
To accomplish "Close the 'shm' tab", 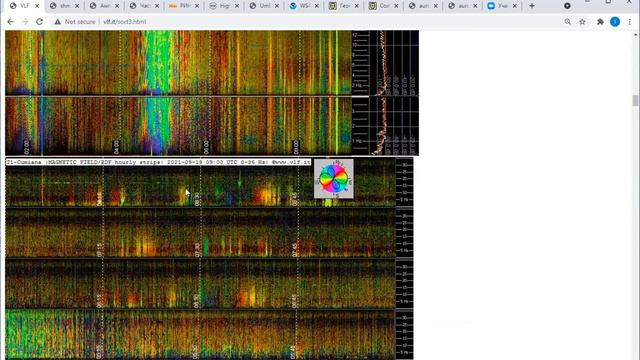I will 77,6.
